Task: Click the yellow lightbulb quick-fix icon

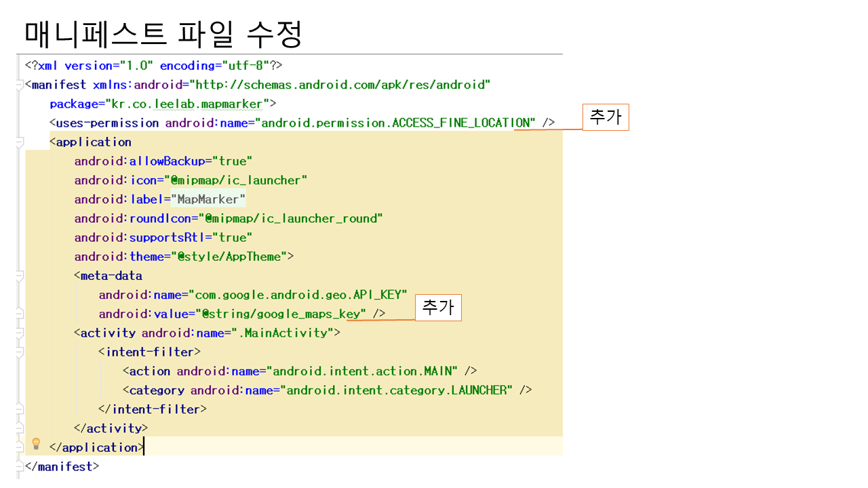Action: click(x=36, y=444)
